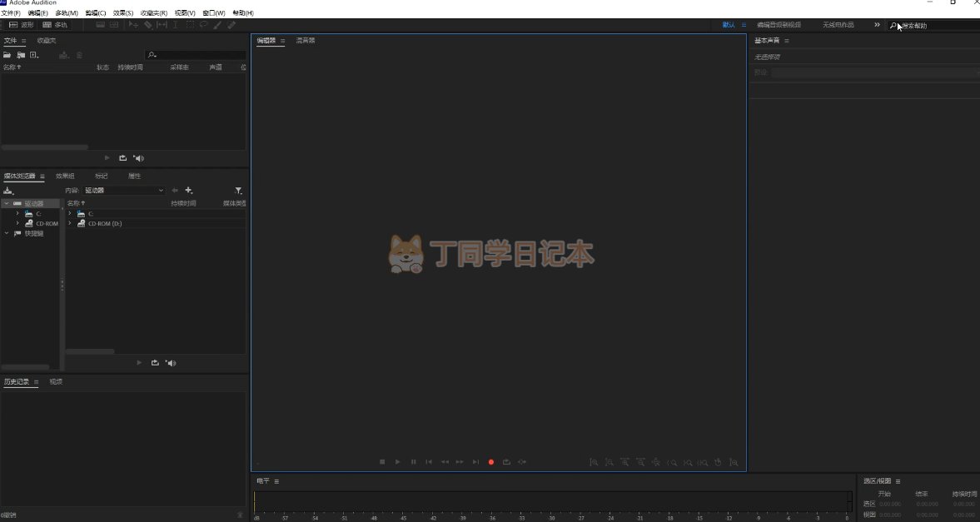The width and height of the screenshot is (980, 522).
Task: Click the filter funnel icon in Media Browser
Action: [x=238, y=190]
